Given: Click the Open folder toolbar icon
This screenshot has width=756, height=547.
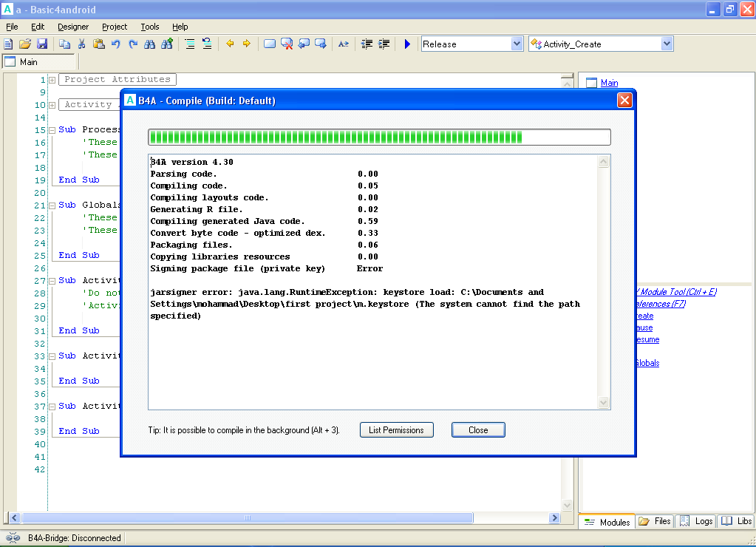Looking at the screenshot, I should [25, 44].
